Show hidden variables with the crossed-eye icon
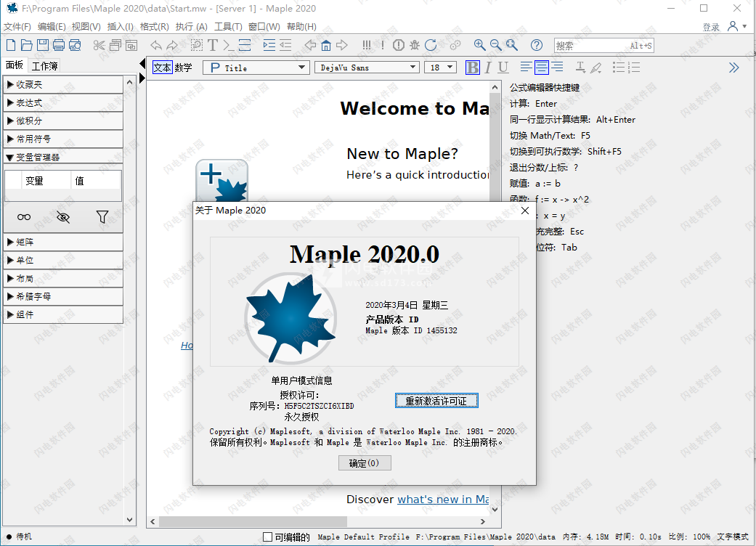This screenshot has height=546, width=756. pos(63,217)
